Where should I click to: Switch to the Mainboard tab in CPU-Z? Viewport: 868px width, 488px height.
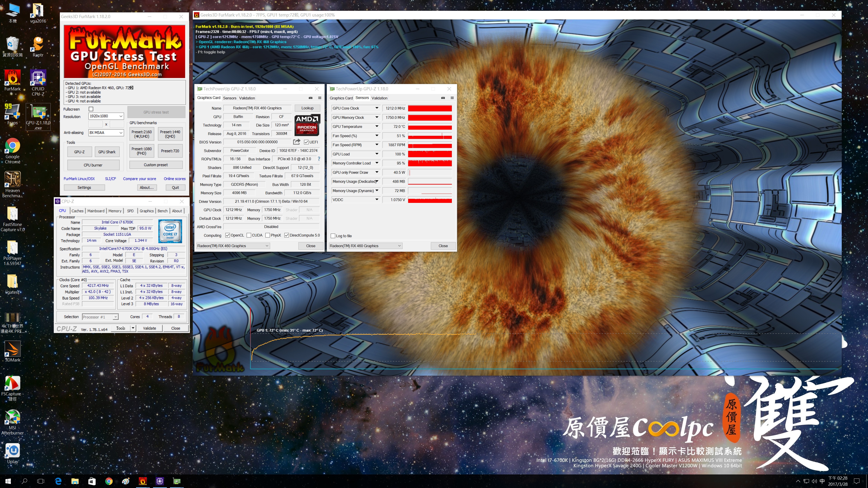coord(96,211)
